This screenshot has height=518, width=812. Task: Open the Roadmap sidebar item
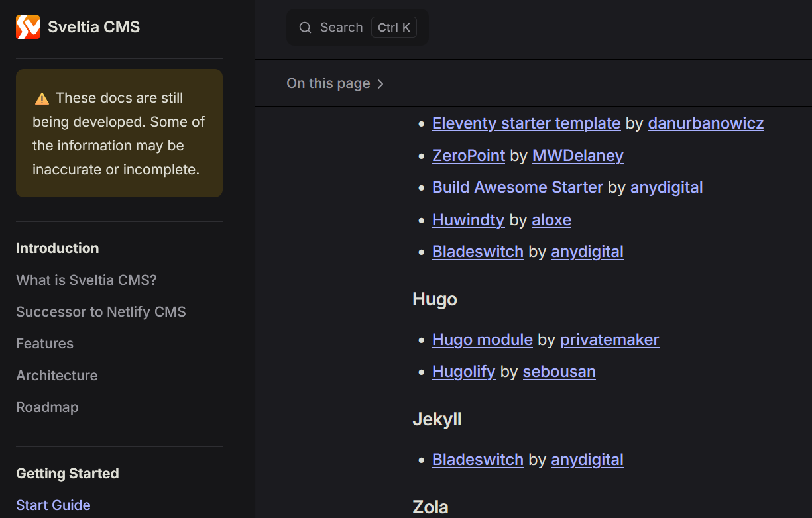point(47,407)
